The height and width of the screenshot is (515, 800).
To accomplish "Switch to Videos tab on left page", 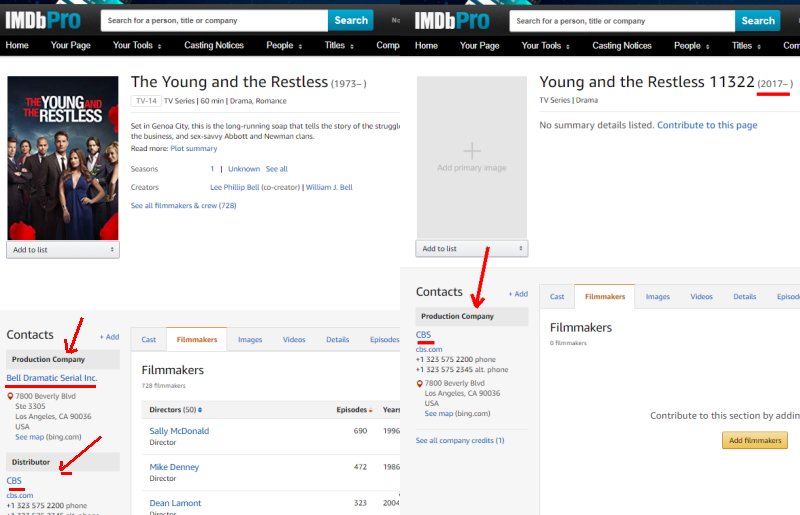I will tap(294, 339).
